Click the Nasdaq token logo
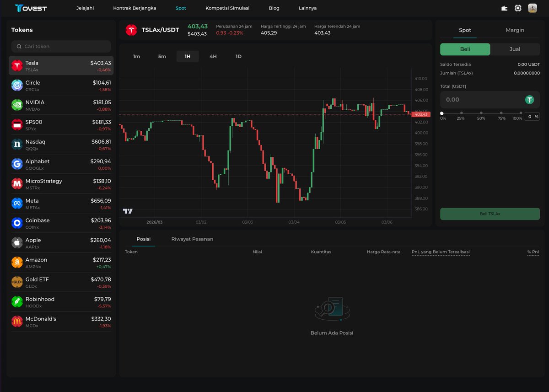549x392 pixels. [17, 145]
